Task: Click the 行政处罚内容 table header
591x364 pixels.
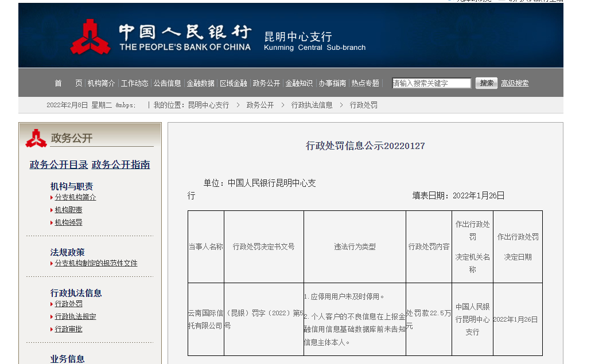Action: pos(429,246)
